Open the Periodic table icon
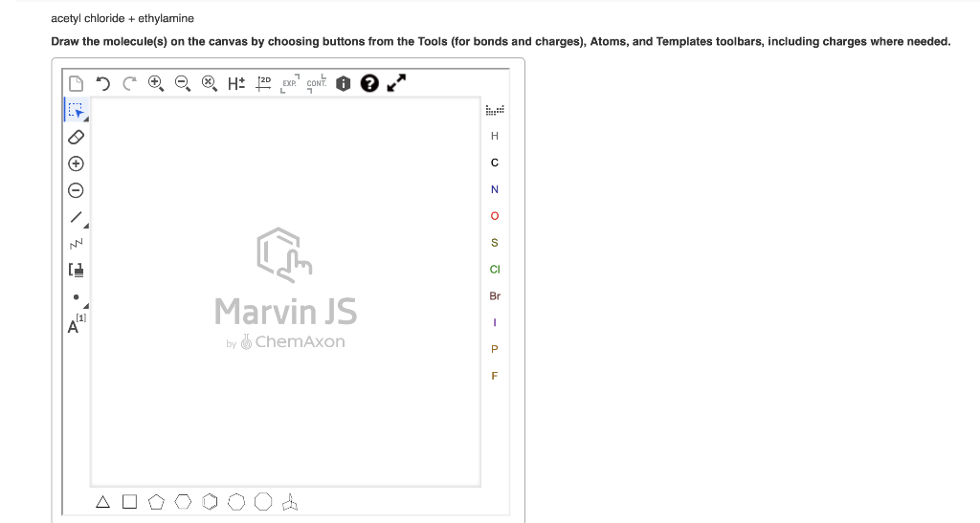 pyautogui.click(x=495, y=111)
